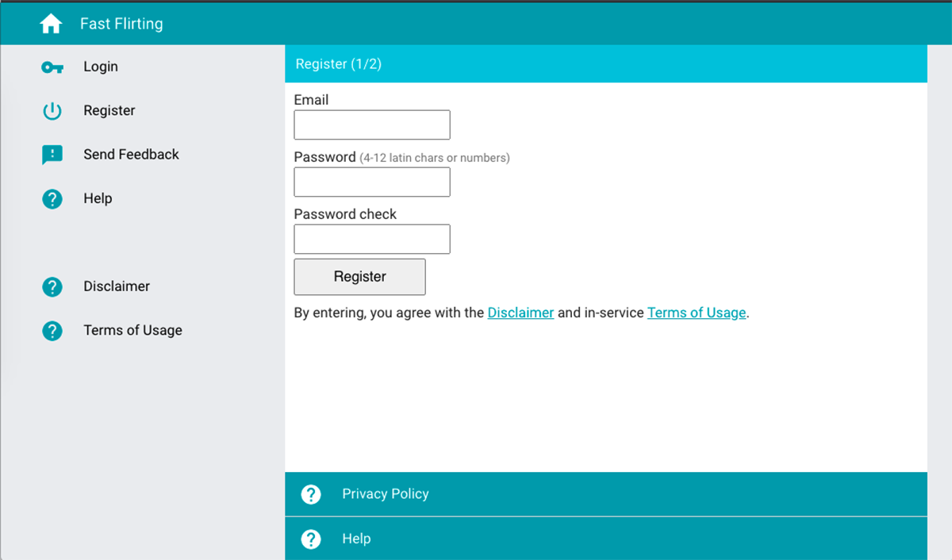Click the Fast Flirting title in the header
The width and height of the screenshot is (952, 560).
tap(121, 24)
